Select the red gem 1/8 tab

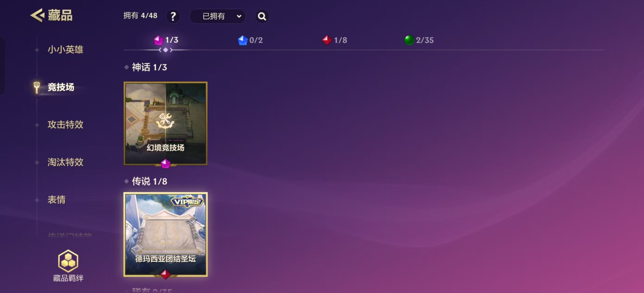[x=334, y=40]
